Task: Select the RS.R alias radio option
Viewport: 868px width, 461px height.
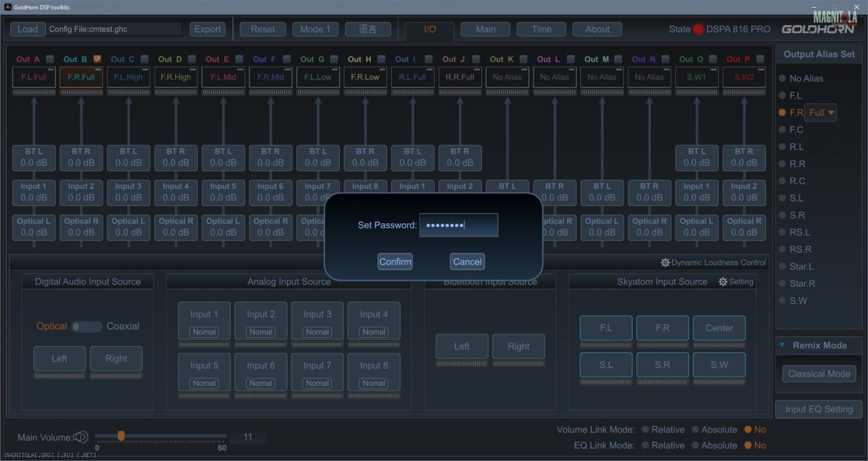Action: tap(782, 249)
